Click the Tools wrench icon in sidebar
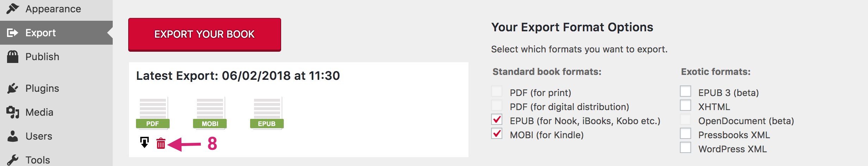This screenshot has width=868, height=166. (x=13, y=160)
